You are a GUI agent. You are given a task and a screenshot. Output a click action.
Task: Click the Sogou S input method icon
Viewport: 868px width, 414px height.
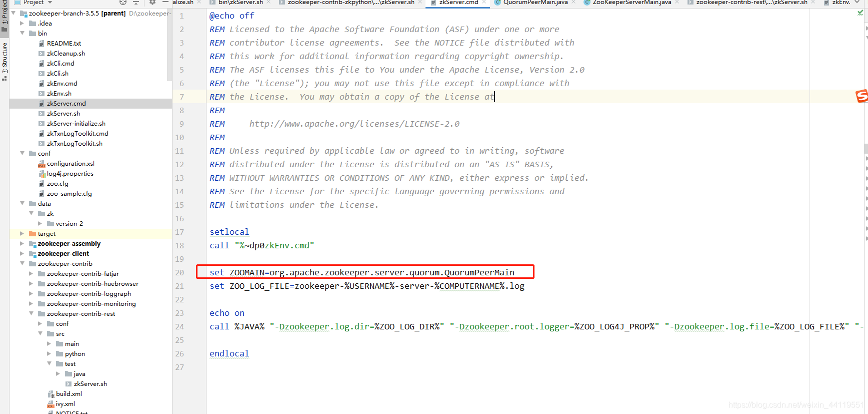tap(861, 96)
